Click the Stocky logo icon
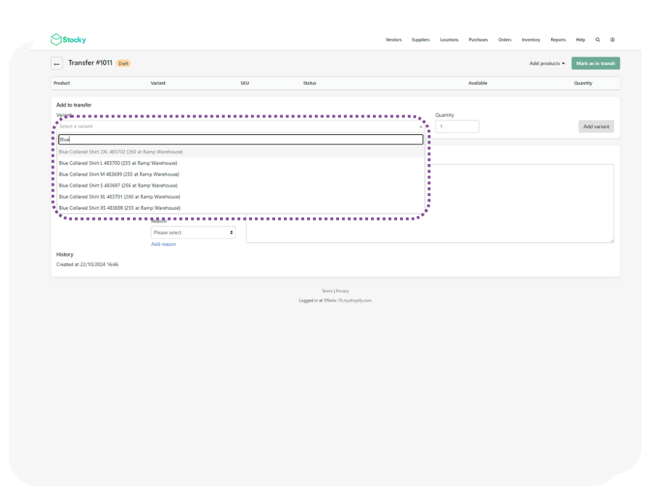Screen dimensions: 670x502 (x=56, y=40)
